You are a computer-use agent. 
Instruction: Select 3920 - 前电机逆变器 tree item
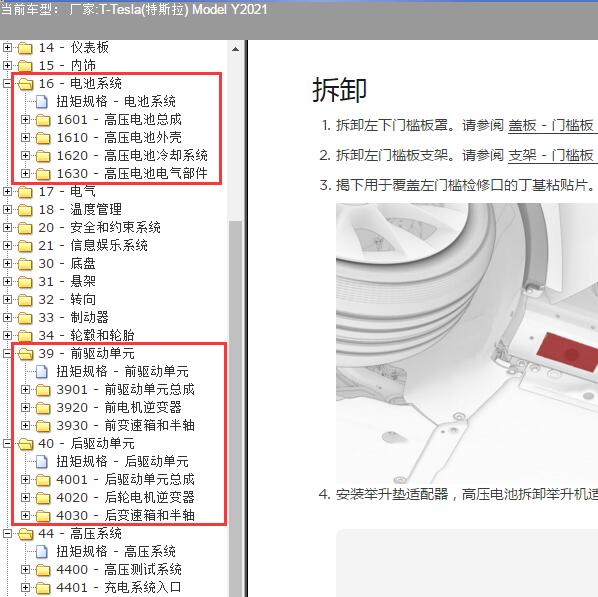(x=119, y=408)
